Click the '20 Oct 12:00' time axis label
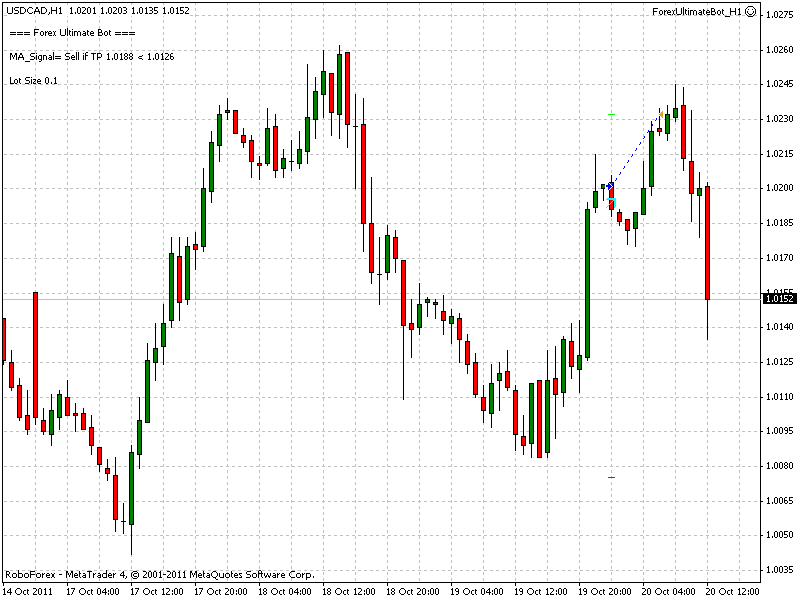Viewport: 800px width, 600px height. coord(733,591)
